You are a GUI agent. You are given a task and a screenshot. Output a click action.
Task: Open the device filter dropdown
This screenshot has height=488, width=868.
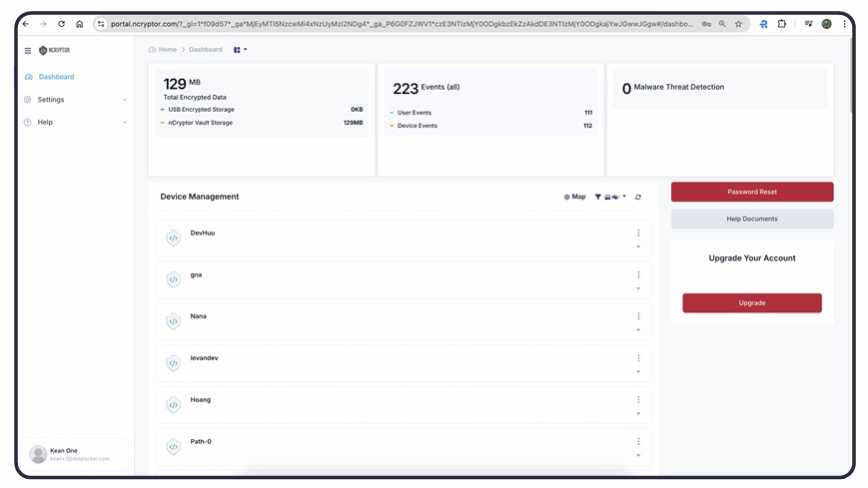pos(610,197)
